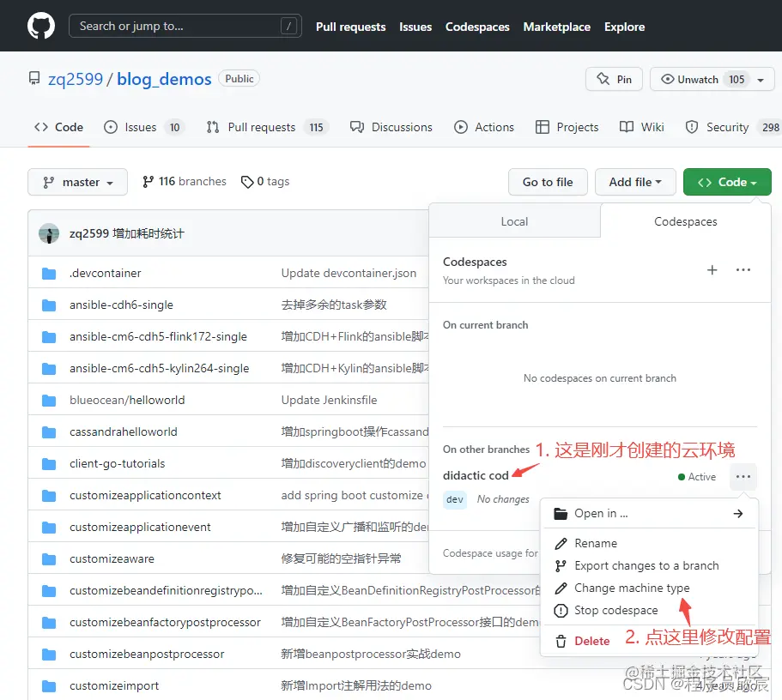Open the customizeapplicationevent folder
The width and height of the screenshot is (782, 700).
click(140, 527)
